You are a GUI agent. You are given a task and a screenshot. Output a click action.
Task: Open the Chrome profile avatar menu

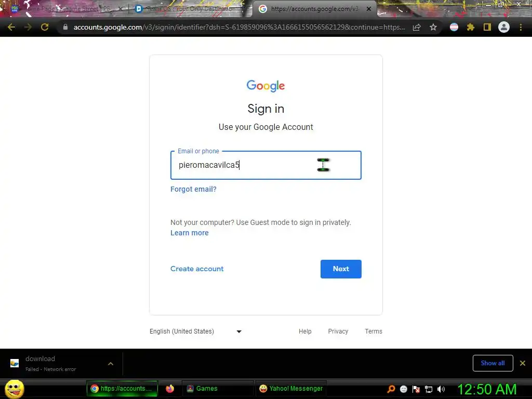click(504, 27)
